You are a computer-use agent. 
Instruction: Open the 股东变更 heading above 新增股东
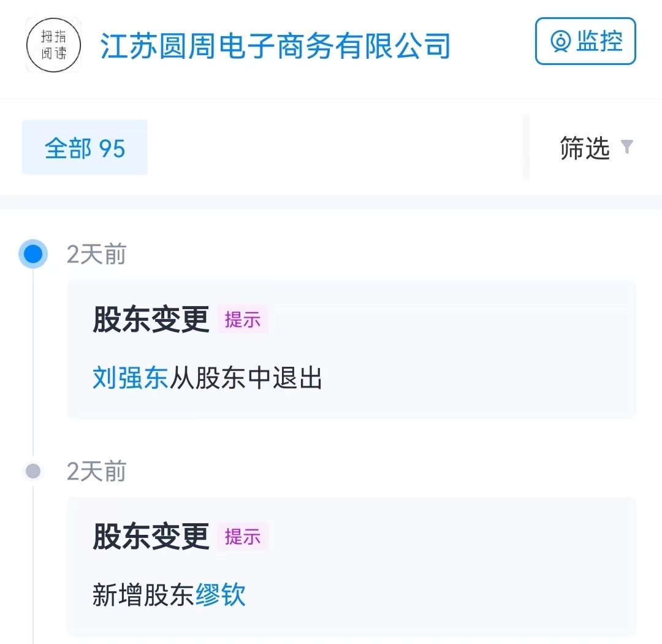pos(151,537)
